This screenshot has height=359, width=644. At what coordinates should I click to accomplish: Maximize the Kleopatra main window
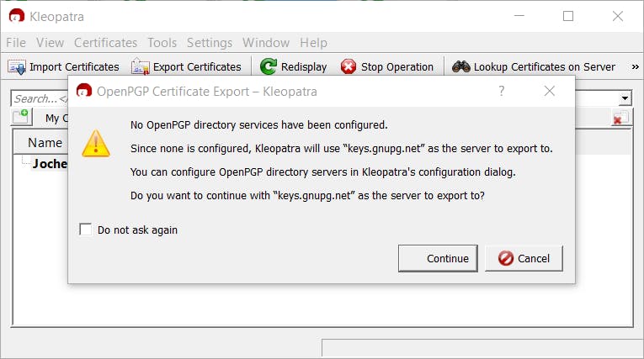coord(568,16)
